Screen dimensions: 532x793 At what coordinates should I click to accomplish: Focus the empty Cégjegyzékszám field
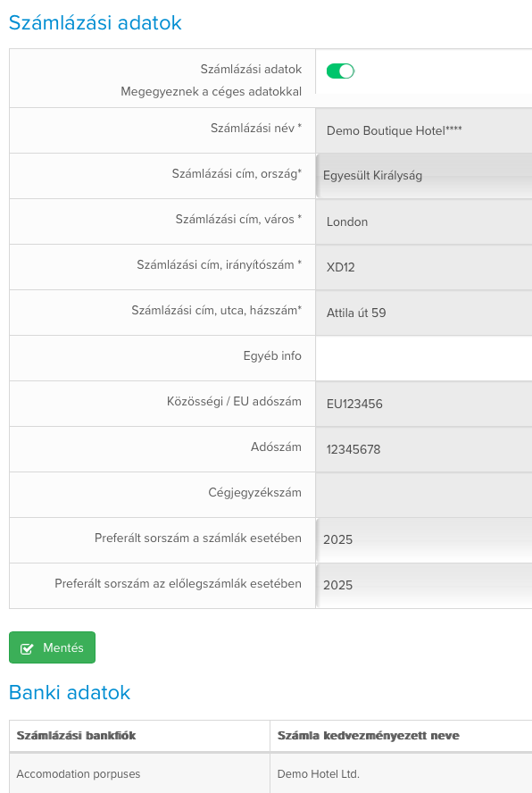coord(424,495)
